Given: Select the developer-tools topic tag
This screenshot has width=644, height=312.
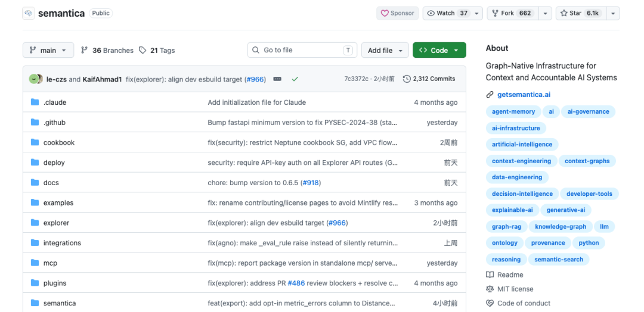Looking at the screenshot, I should point(589,194).
